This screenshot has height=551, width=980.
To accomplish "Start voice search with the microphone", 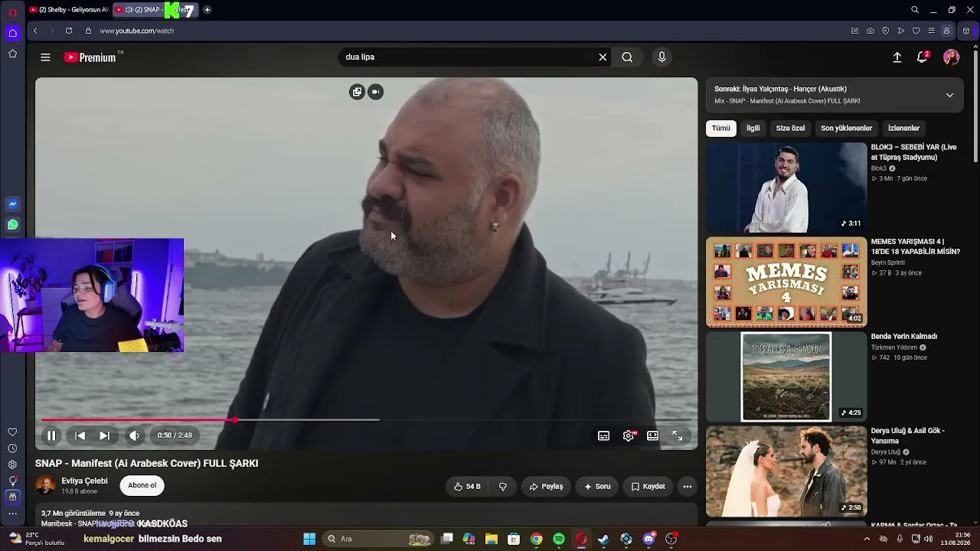I will pos(662,57).
